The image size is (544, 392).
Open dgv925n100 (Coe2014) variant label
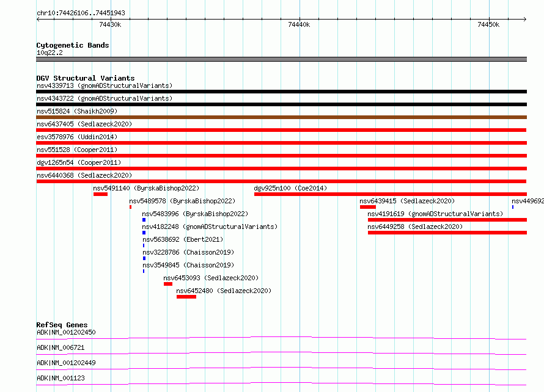(290, 188)
